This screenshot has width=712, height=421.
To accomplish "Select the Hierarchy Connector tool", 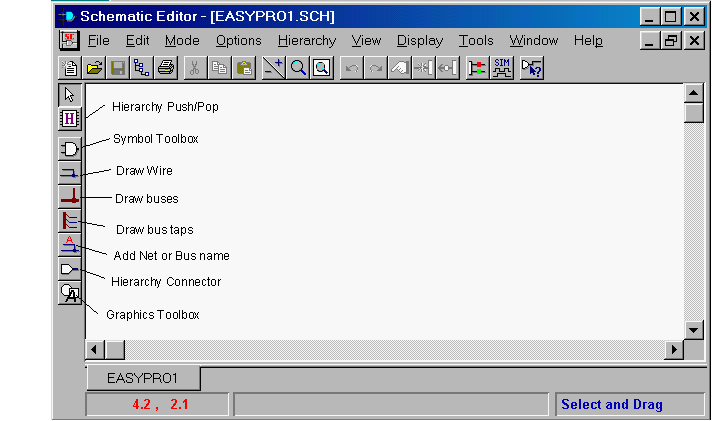I will pyautogui.click(x=69, y=269).
